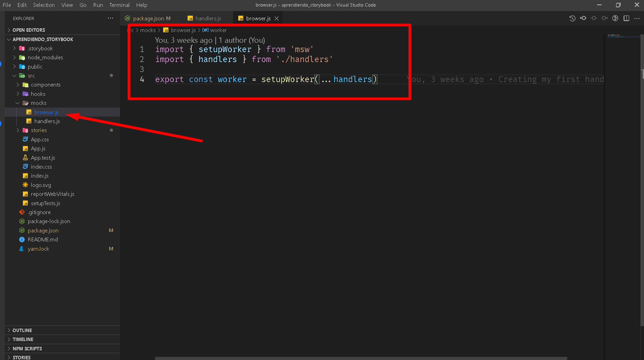Click the GitLens file annotations toggle icon
This screenshot has height=360, width=644.
point(615,18)
